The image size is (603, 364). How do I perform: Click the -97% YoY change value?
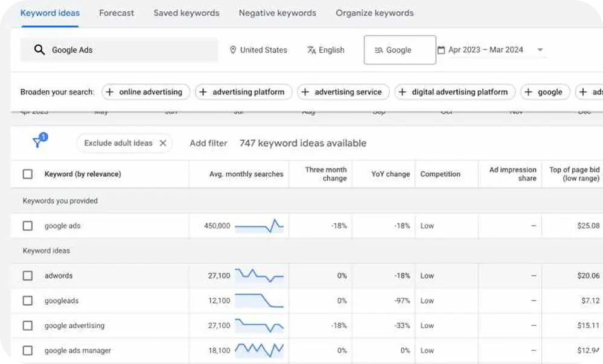(x=402, y=301)
